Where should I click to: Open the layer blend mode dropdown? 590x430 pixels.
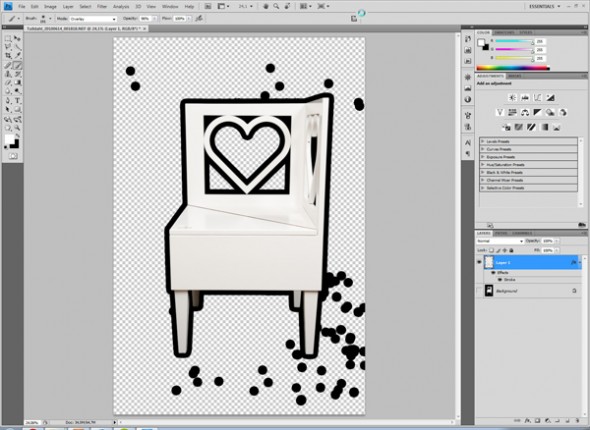(500, 241)
